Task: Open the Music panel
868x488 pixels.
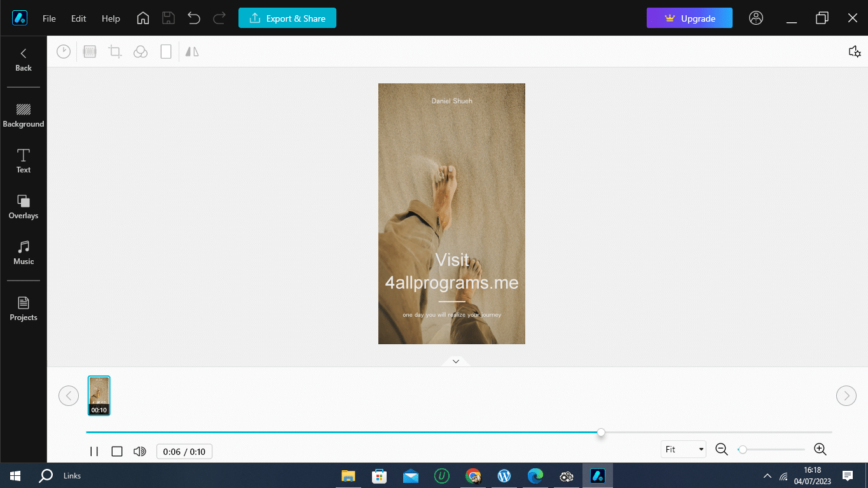Action: coord(24,253)
